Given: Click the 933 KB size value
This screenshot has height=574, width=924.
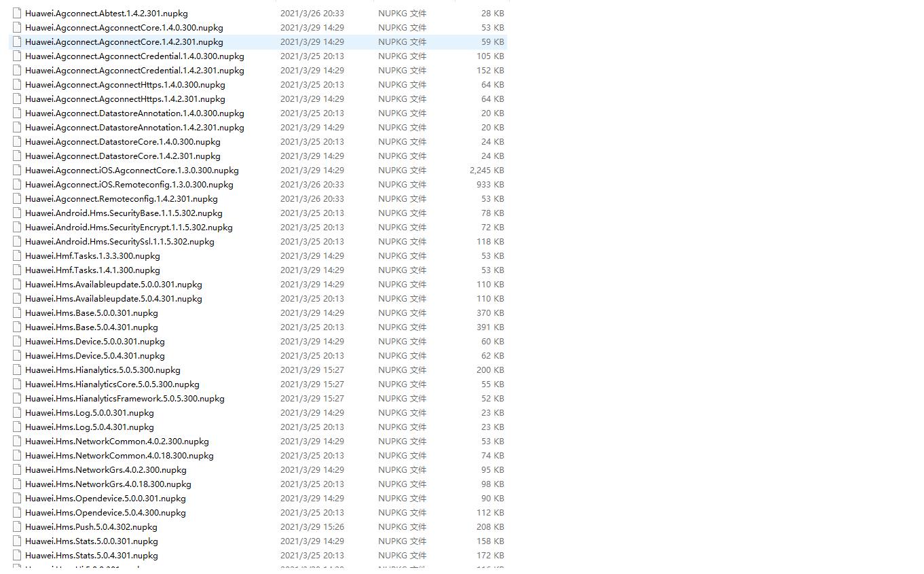Looking at the screenshot, I should [490, 184].
